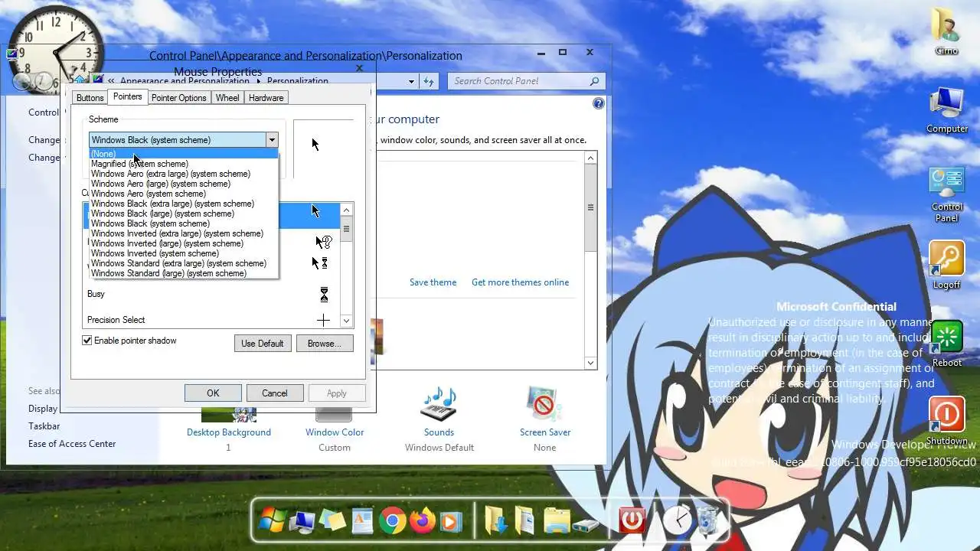Click the Shutdown desktop shortcut
This screenshot has width=980, height=551.
coord(946,421)
